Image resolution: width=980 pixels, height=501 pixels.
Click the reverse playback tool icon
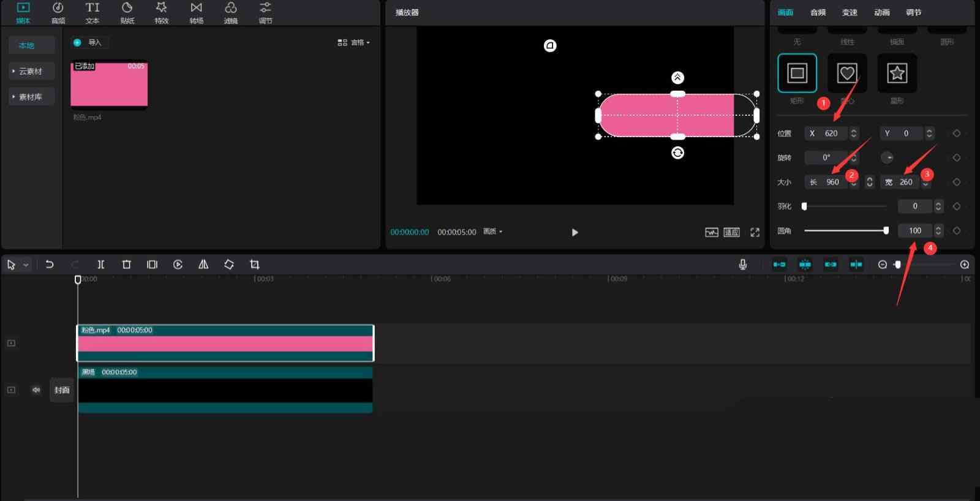pyautogui.click(x=178, y=265)
